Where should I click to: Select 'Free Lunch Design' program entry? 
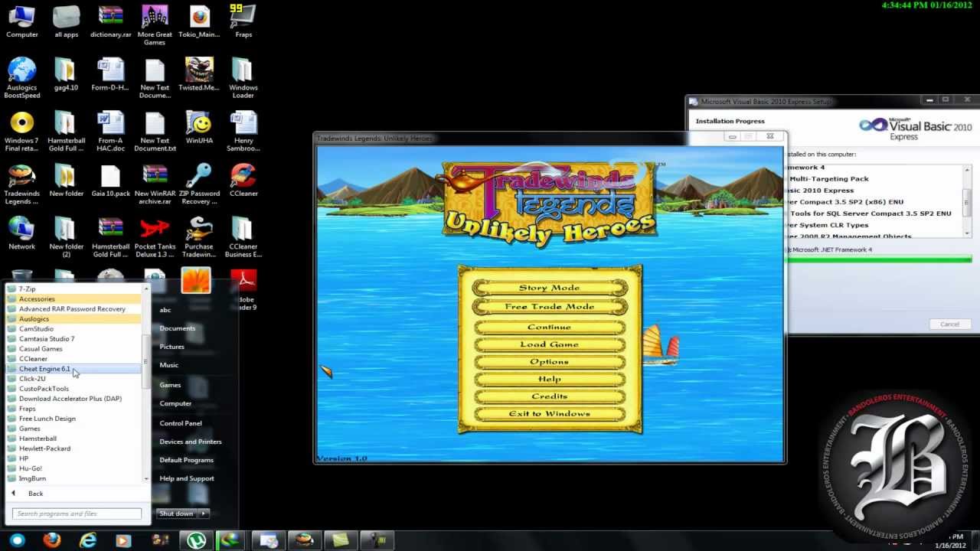click(74, 419)
